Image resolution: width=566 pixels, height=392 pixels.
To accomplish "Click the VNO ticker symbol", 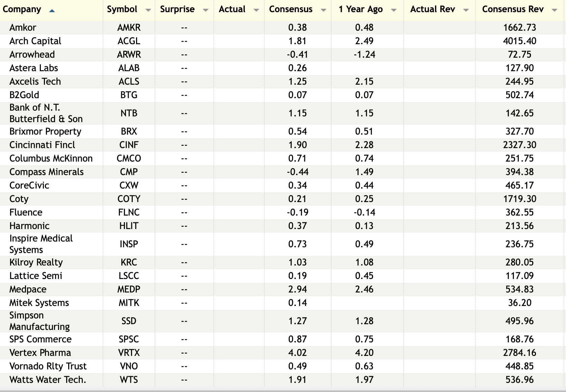I will point(129,366).
